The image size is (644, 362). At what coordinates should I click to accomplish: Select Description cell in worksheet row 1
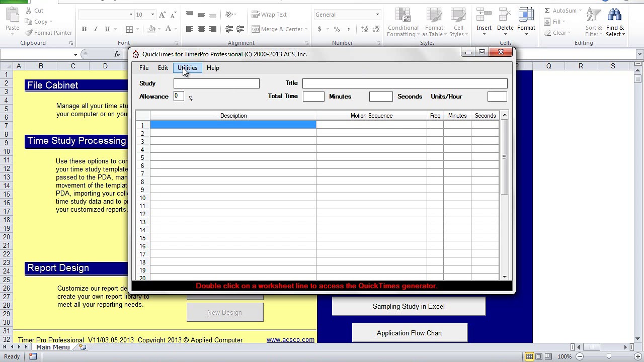point(233,125)
